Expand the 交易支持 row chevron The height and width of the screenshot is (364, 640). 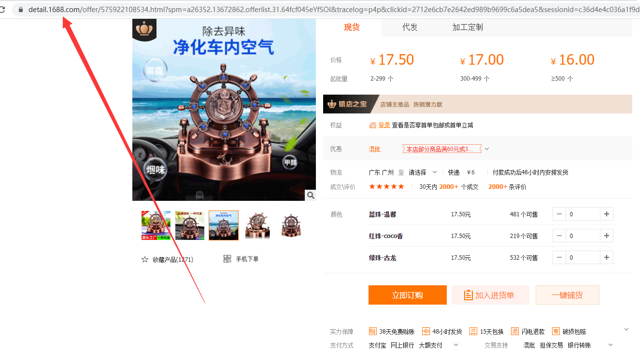[x=611, y=345]
